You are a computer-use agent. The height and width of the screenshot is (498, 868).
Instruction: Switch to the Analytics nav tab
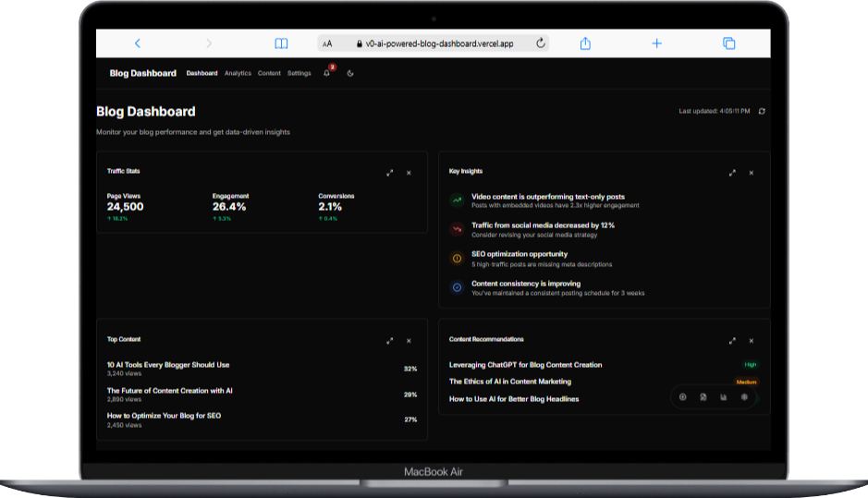(x=238, y=73)
